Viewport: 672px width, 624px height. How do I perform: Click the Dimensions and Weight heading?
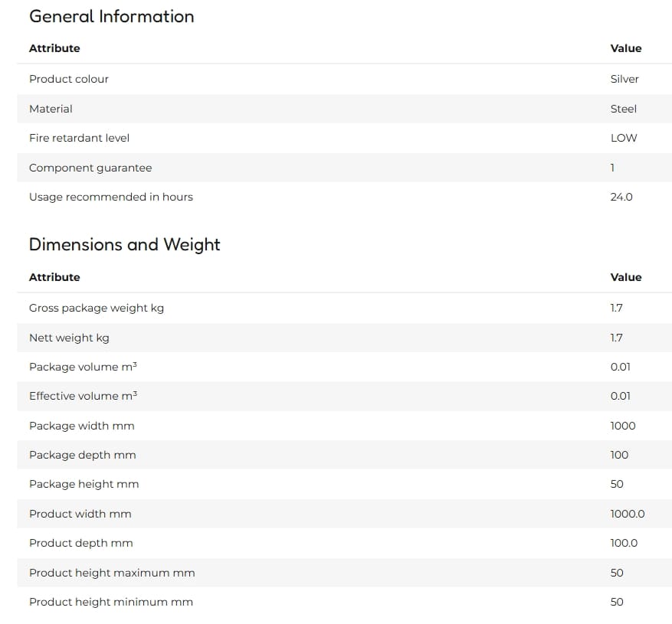pos(124,244)
